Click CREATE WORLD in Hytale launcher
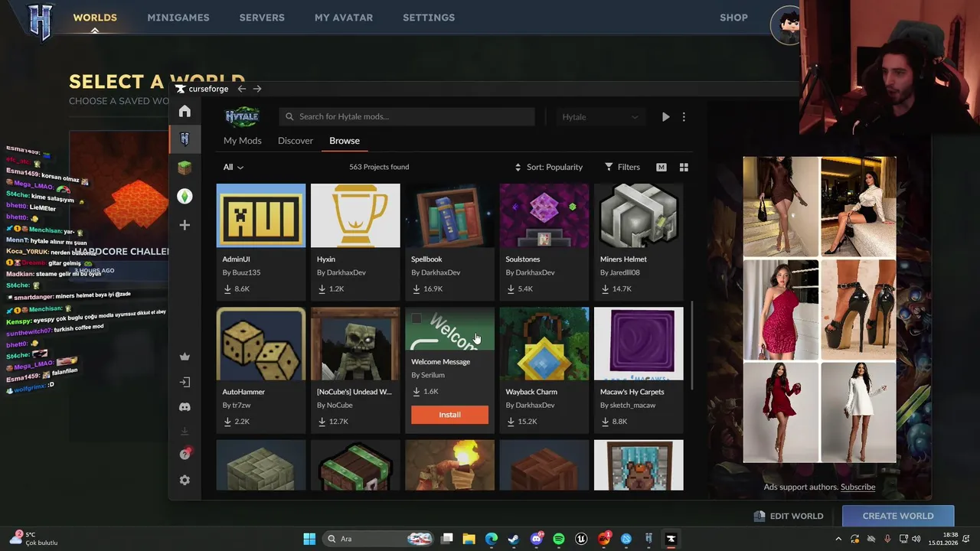The height and width of the screenshot is (551, 980). (898, 516)
